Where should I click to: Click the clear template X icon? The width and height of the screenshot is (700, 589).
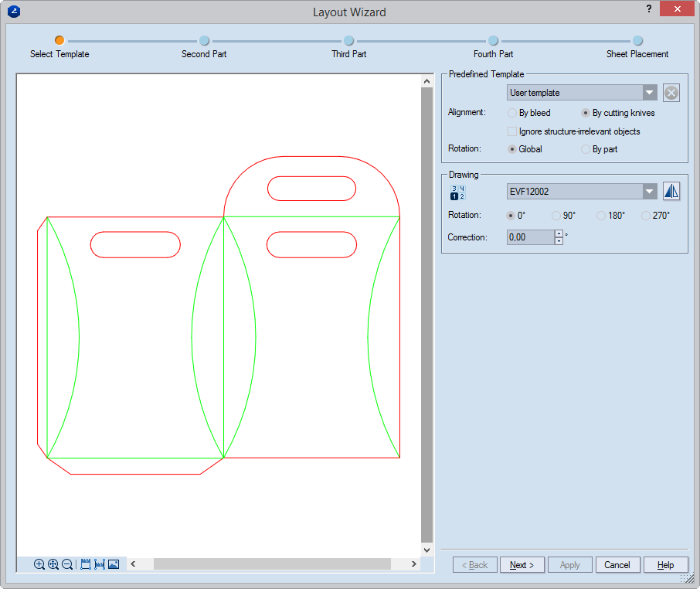coord(671,93)
